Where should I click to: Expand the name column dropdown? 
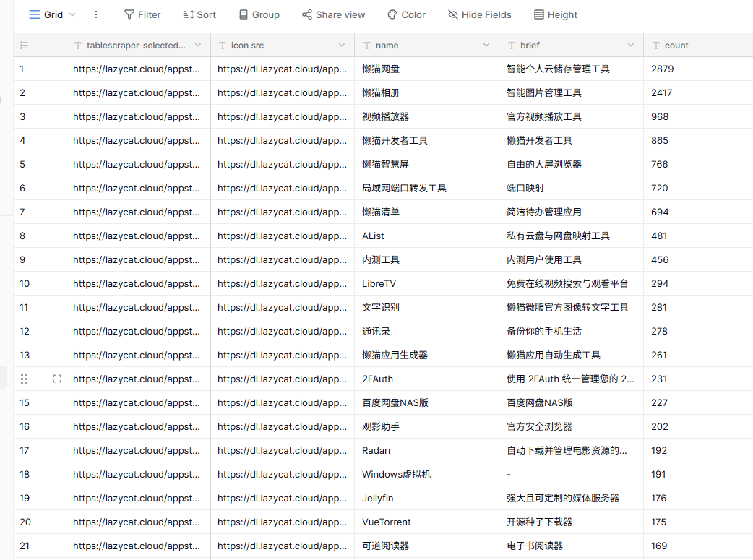486,45
